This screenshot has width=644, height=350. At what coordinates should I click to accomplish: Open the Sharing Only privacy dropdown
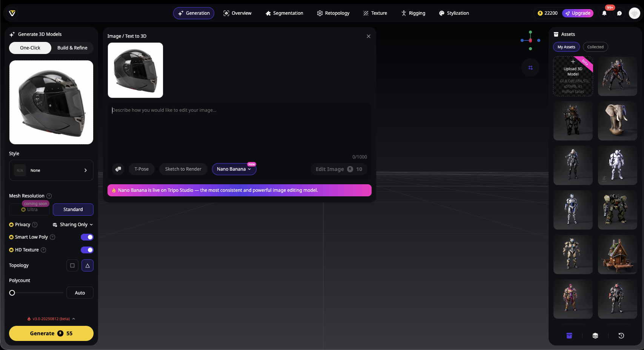pos(73,225)
